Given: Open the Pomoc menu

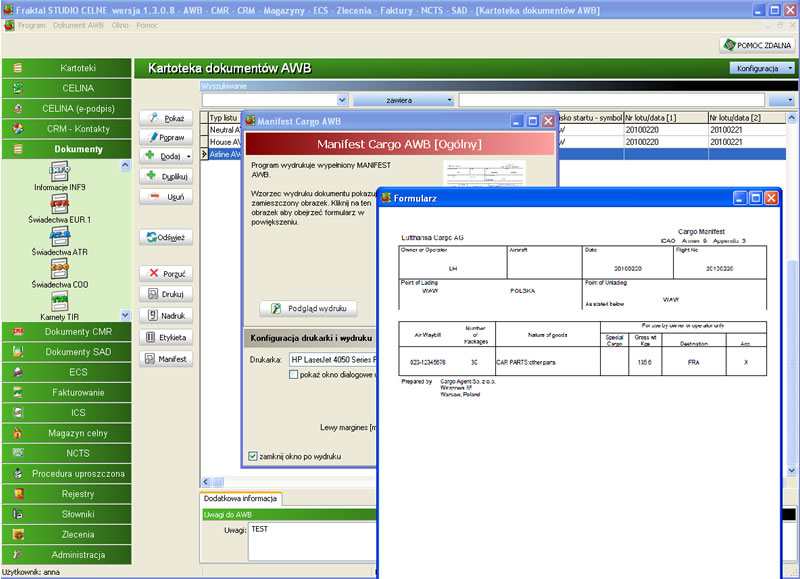Looking at the screenshot, I should pyautogui.click(x=147, y=25).
